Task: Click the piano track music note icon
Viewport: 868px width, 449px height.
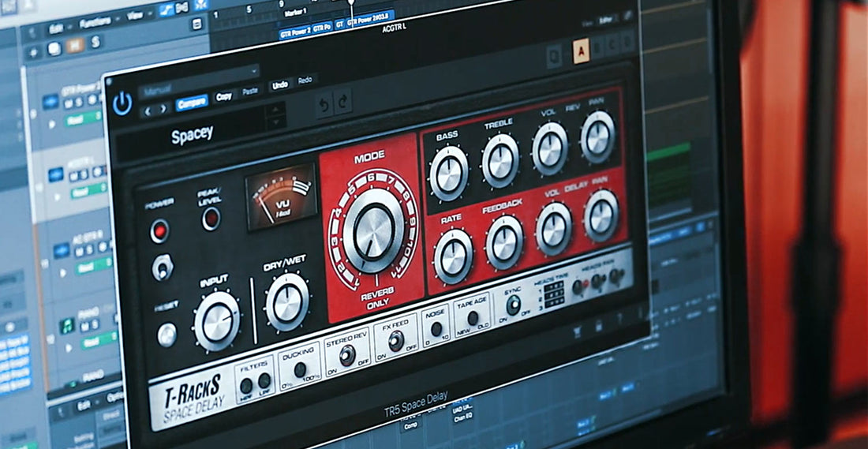Action: pos(68,326)
